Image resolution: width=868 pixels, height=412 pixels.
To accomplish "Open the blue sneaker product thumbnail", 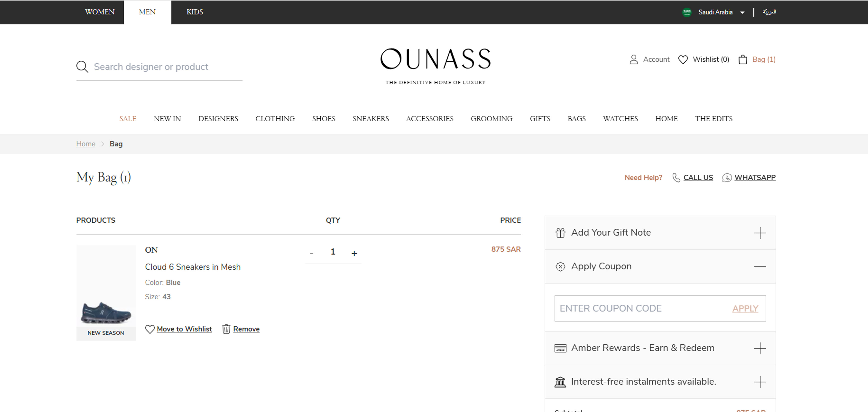I will coord(106,293).
